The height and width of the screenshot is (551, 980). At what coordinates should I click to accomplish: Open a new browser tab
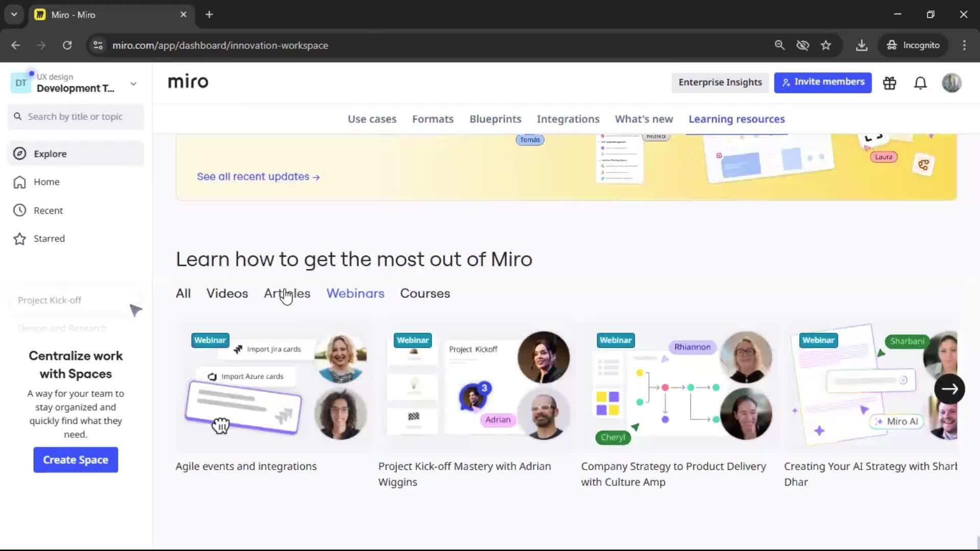pyautogui.click(x=209, y=14)
